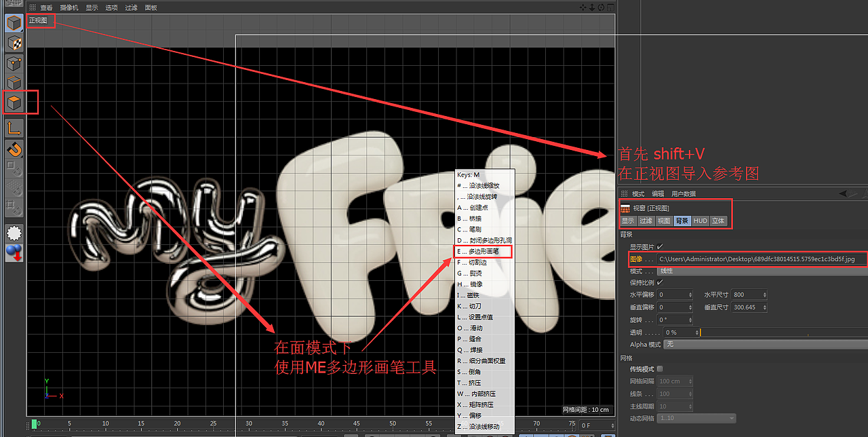Switch to the 视图 attribute tab

664,221
